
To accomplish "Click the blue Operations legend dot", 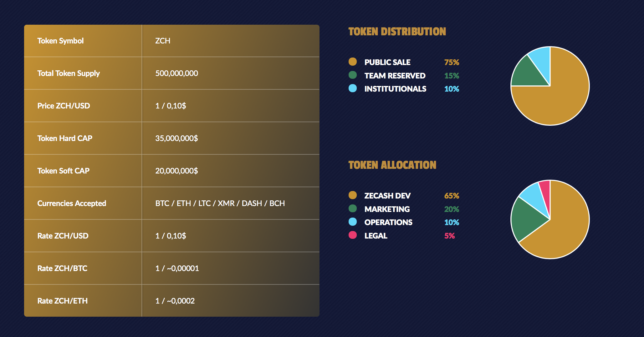I will 353,222.
